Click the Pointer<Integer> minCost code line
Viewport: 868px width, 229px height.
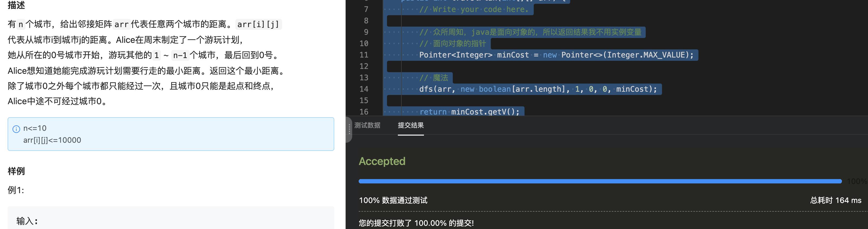556,55
